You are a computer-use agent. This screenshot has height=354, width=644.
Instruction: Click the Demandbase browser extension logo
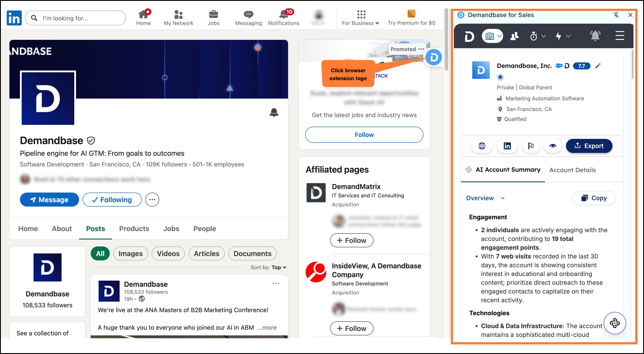click(433, 57)
